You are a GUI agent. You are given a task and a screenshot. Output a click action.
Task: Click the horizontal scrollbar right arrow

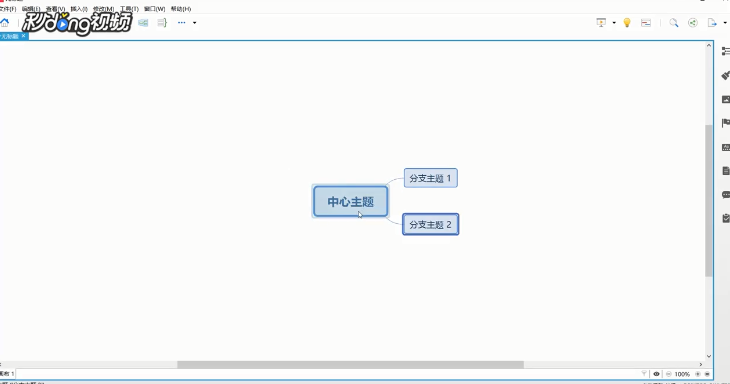[701, 364]
